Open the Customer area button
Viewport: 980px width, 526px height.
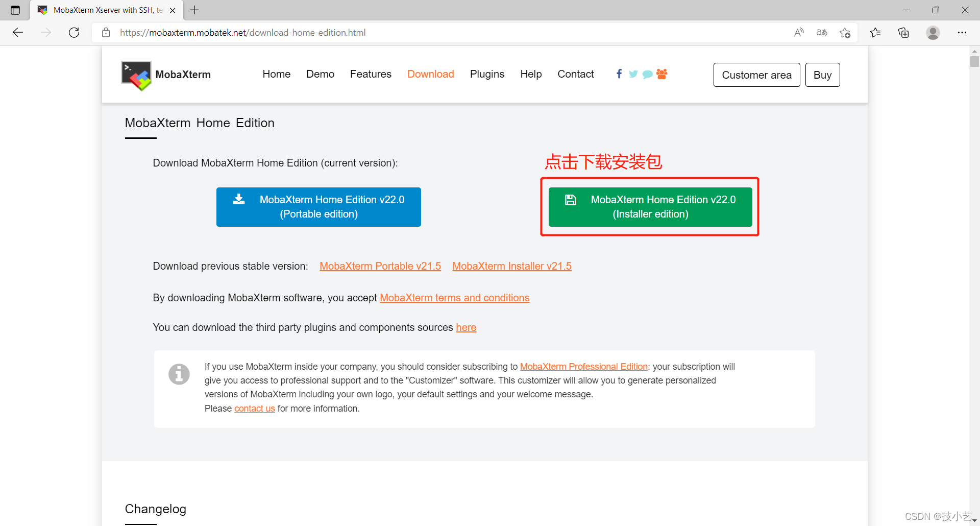click(756, 75)
